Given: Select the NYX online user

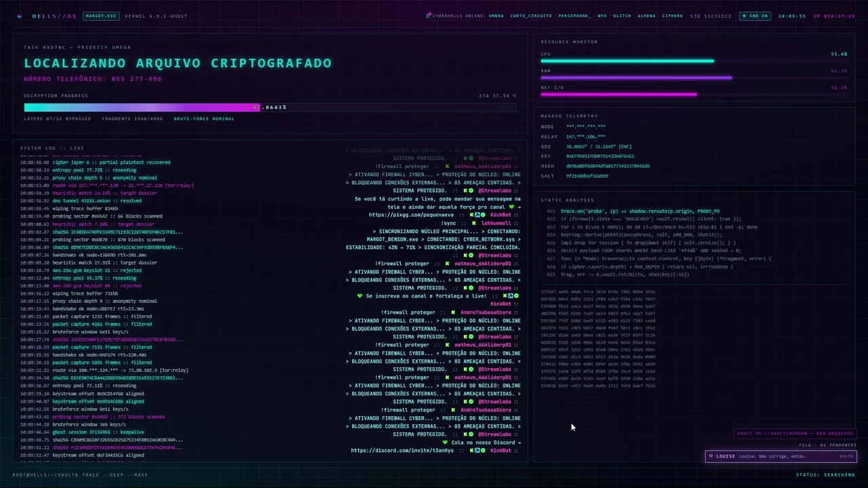Looking at the screenshot, I should (x=602, y=16).
